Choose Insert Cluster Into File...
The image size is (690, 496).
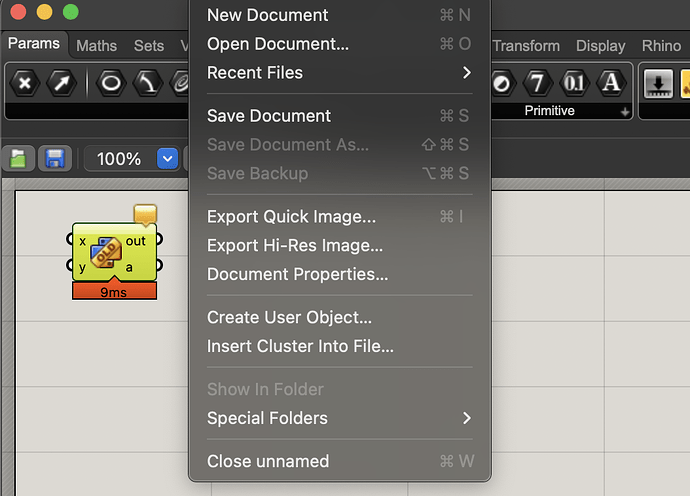339,346
